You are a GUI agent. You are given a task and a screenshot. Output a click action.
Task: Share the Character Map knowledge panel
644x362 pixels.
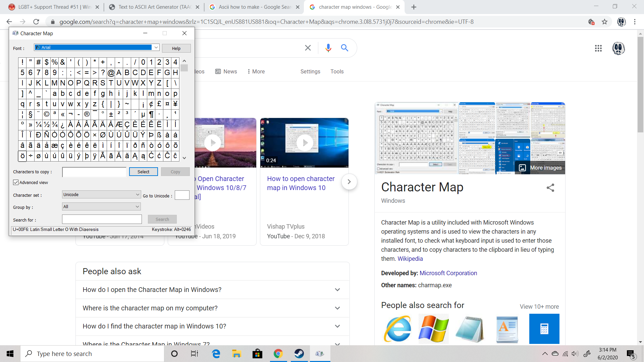pyautogui.click(x=550, y=188)
